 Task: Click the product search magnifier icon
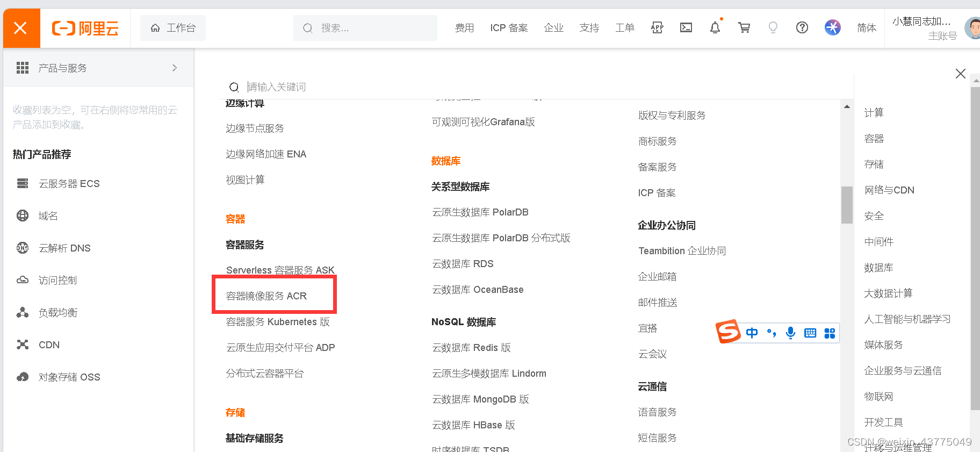point(234,87)
